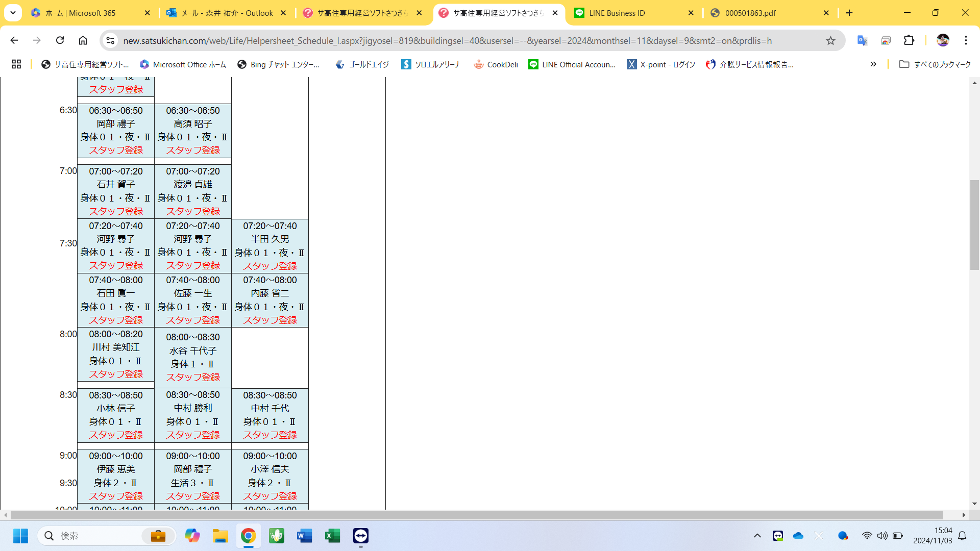Open the Extensions puzzle icon
This screenshot has width=980, height=551.
[909, 40]
